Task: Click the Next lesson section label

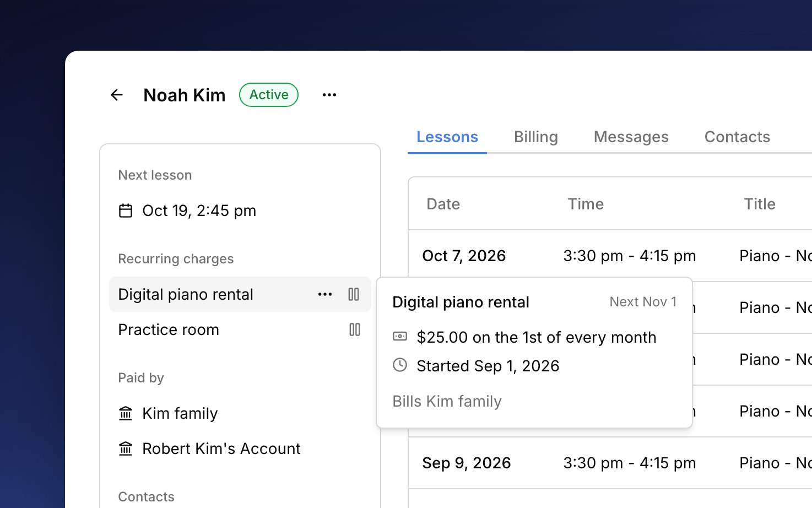Action: point(155,175)
